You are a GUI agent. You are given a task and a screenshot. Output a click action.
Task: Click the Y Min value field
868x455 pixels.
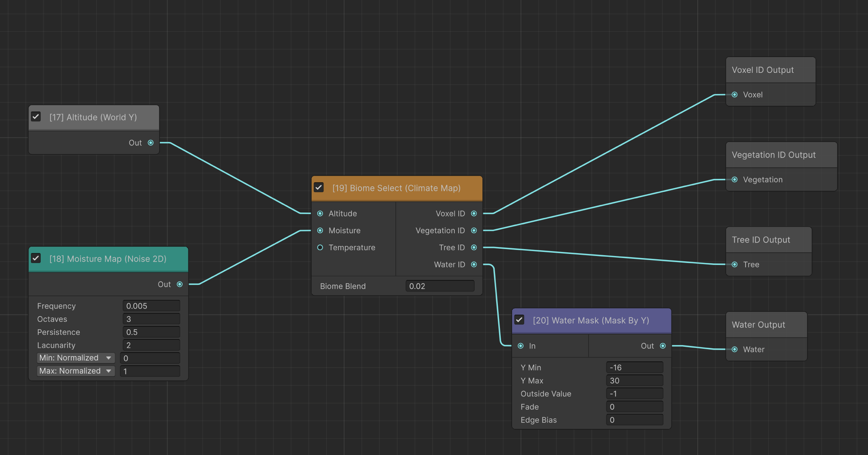tap(635, 367)
